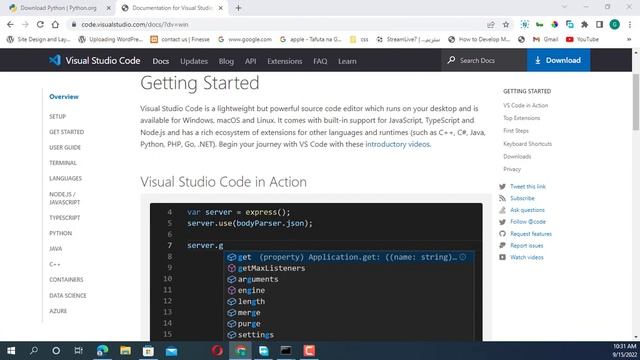640x360 pixels.
Task: Expand the LANGUAGES sidebar section
Action: 65,178
